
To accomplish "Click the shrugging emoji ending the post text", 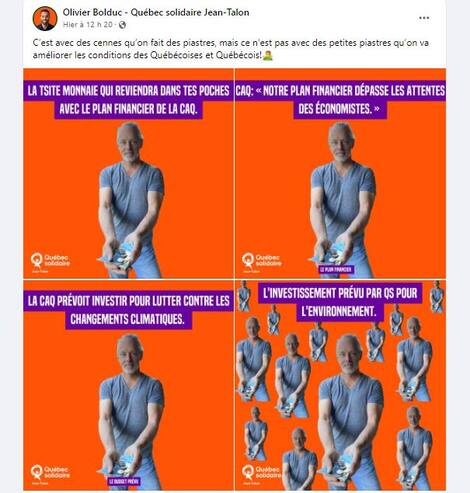I will point(268,55).
